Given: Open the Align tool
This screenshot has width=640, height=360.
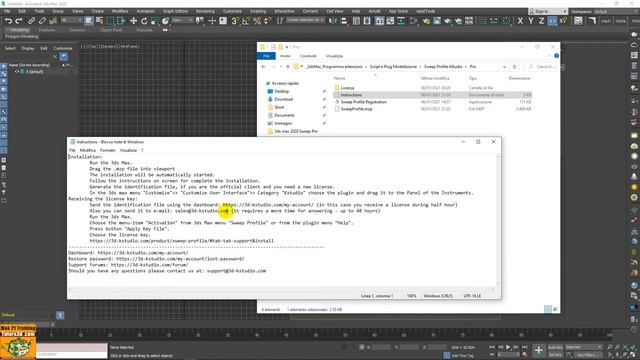Looking at the screenshot, I should pyautogui.click(x=343, y=21).
